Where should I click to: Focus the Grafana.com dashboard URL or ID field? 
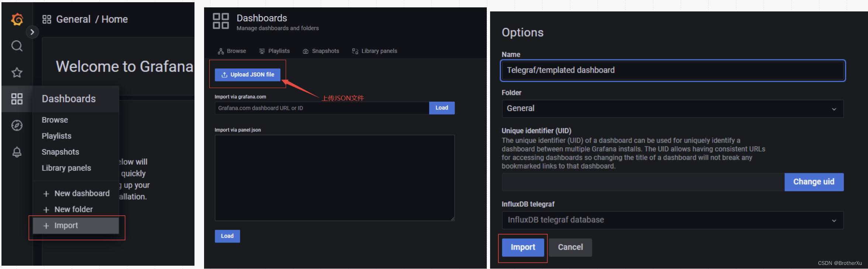coord(322,108)
